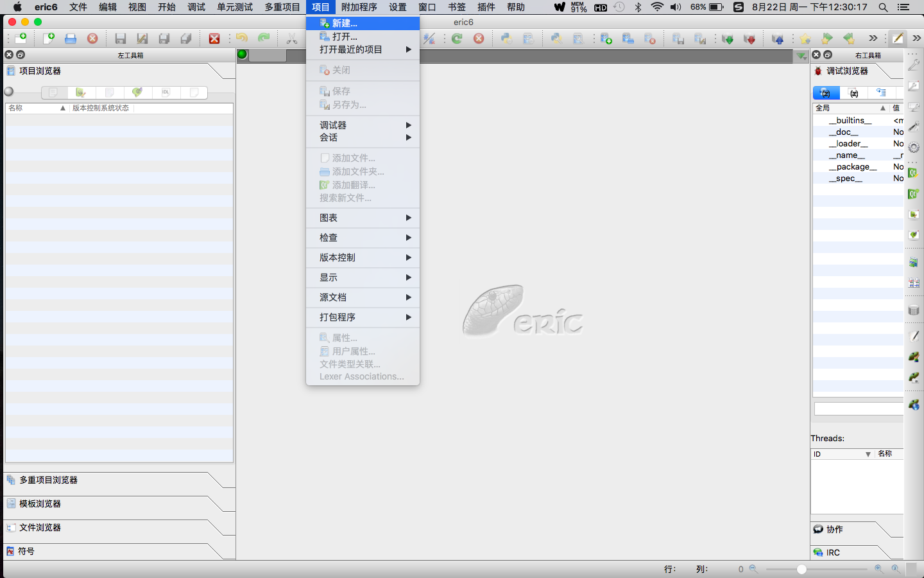
Task: Click the green down-arrow toolbar icon
Action: coord(728,39)
